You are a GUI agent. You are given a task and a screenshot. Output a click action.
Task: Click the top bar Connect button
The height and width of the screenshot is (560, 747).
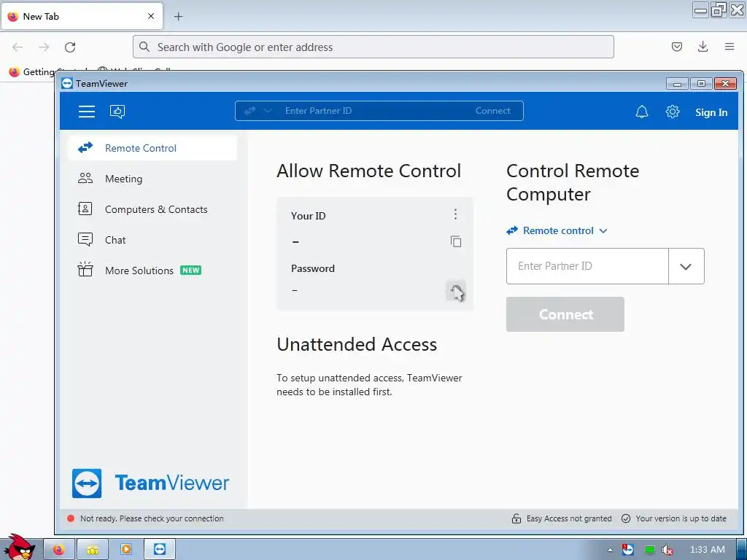[492, 111]
